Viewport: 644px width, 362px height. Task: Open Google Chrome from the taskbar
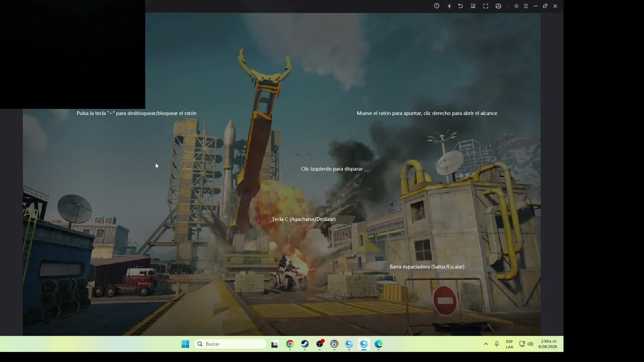click(290, 344)
